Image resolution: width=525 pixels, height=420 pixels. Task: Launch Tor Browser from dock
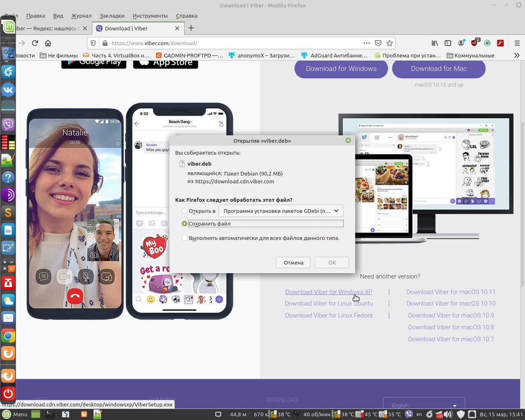(8, 195)
